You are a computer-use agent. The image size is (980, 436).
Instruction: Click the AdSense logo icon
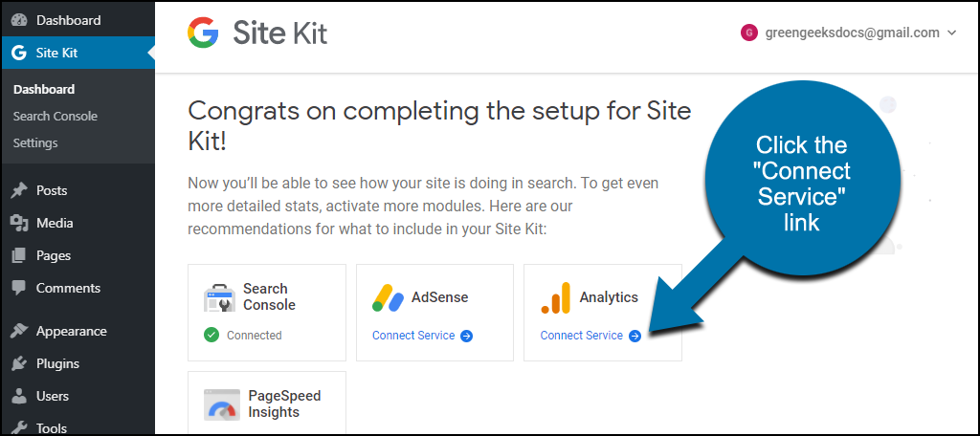(x=388, y=297)
